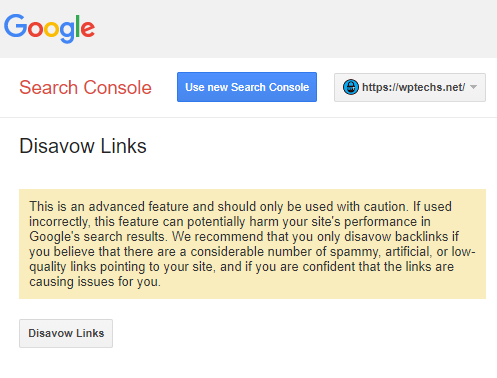This screenshot has width=497, height=378.
Task: Click the first red o in Google logo
Action: (x=35, y=29)
